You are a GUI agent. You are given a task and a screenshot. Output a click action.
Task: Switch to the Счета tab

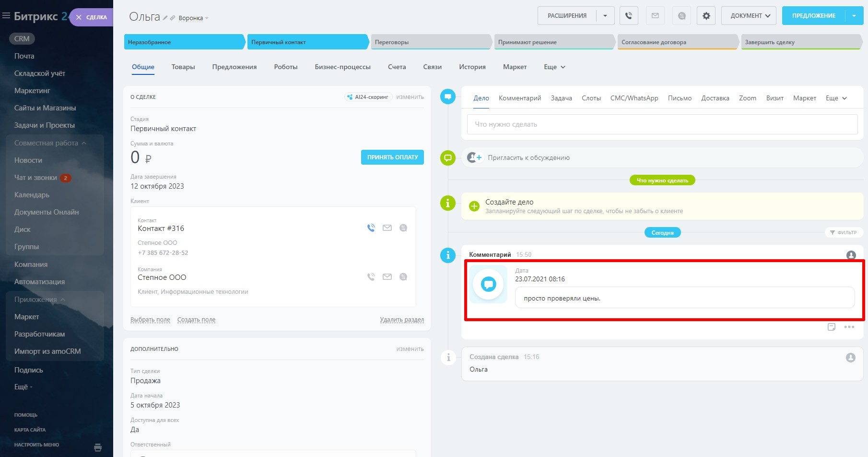[397, 67]
